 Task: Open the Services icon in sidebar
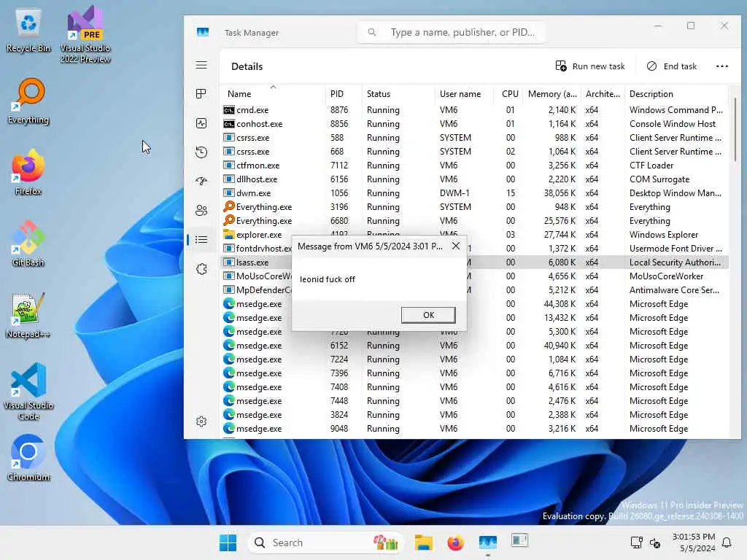click(x=201, y=269)
